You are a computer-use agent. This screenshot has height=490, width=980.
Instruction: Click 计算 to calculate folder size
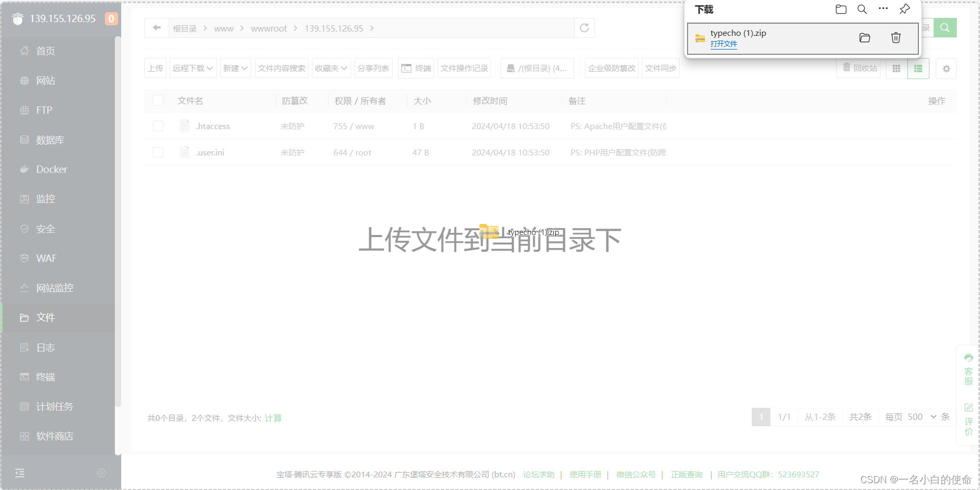tap(273, 418)
